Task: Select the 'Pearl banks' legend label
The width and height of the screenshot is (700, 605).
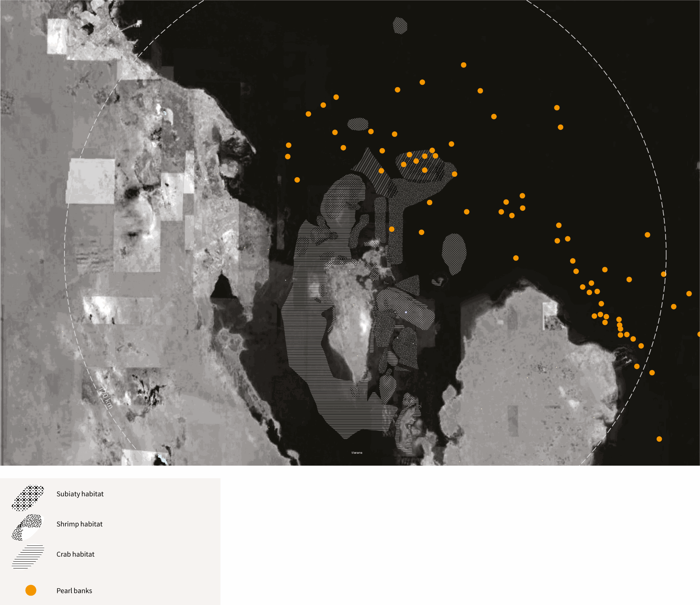Action: click(74, 591)
